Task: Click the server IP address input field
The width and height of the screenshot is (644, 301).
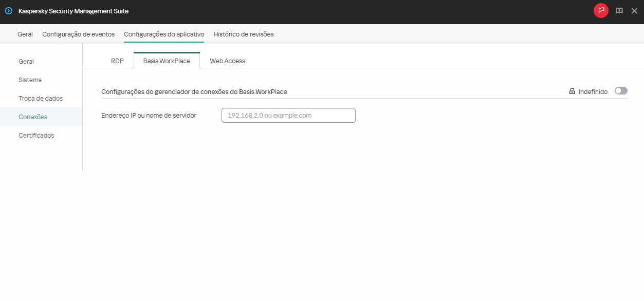Action: click(x=288, y=115)
